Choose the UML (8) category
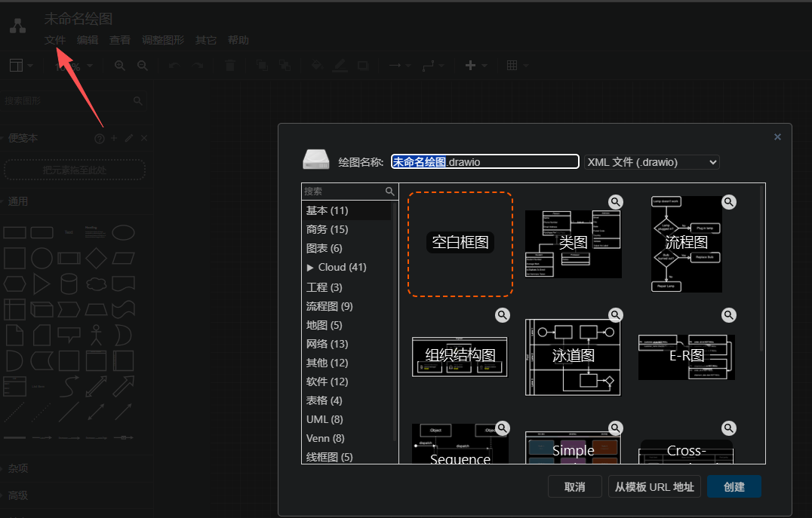Viewport: 812px width, 518px height. click(324, 419)
